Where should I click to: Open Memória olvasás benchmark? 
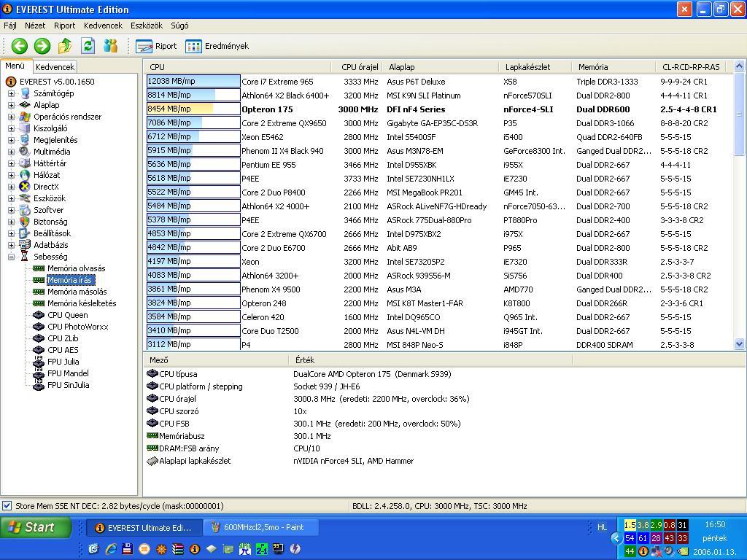pyautogui.click(x=76, y=268)
